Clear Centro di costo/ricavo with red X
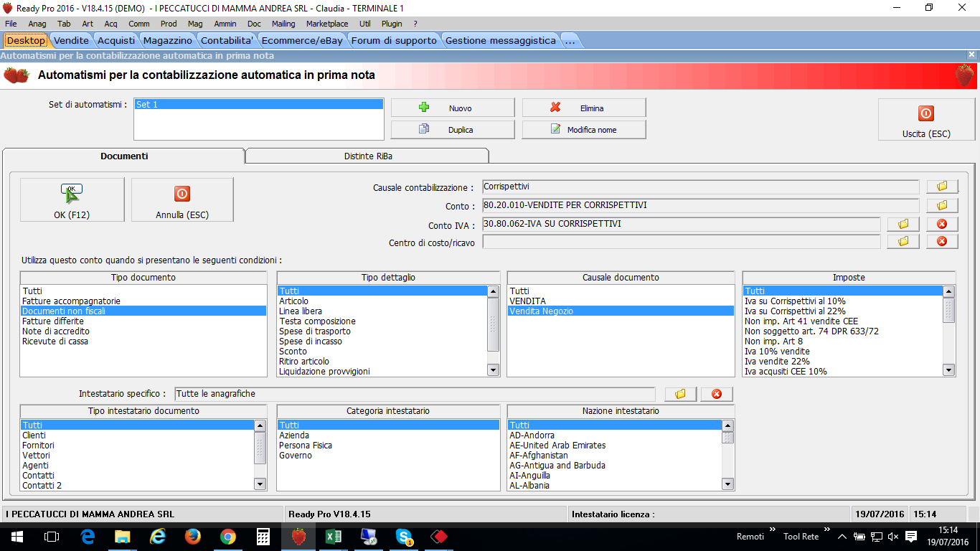The height and width of the screenshot is (551, 980). click(942, 241)
